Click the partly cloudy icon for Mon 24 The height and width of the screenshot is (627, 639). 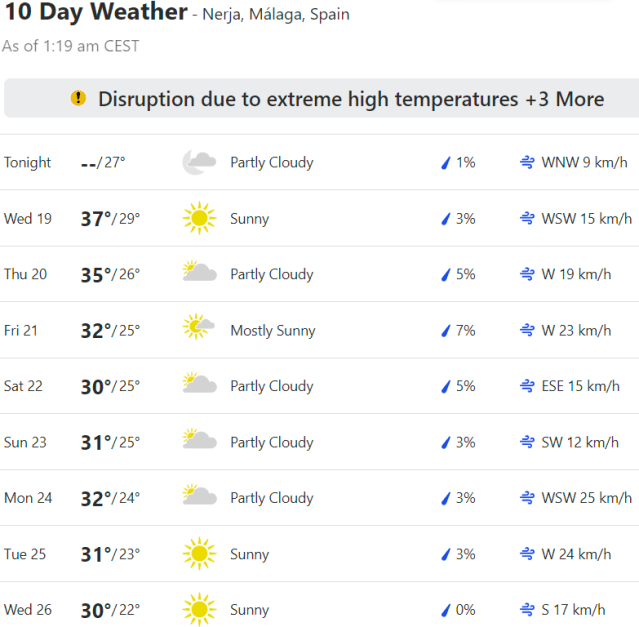(199, 497)
